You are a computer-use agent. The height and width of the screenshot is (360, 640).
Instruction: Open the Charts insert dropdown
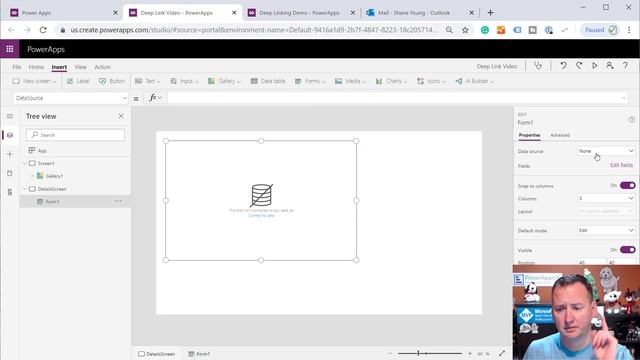391,81
